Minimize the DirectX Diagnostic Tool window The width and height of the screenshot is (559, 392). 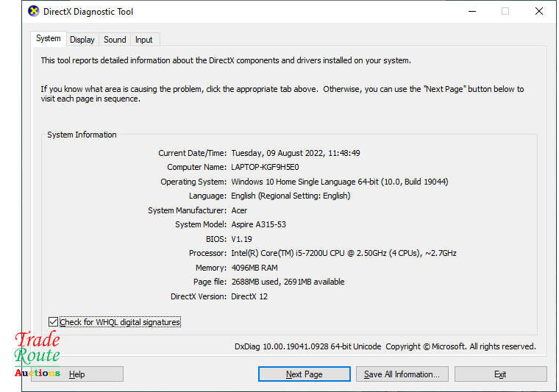click(471, 12)
